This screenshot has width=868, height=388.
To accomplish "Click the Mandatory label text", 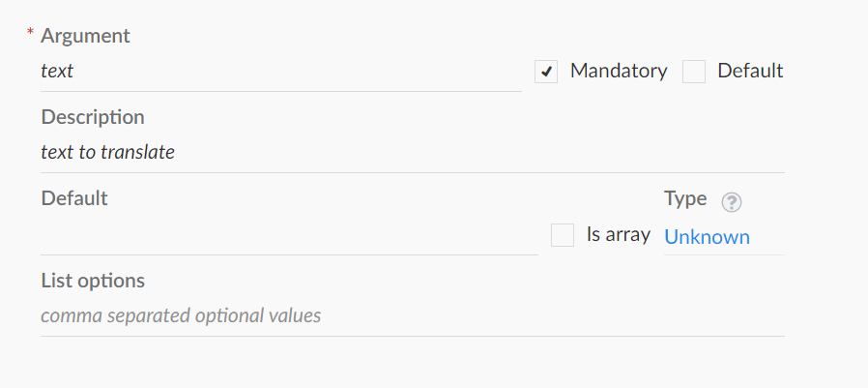I will (x=619, y=71).
